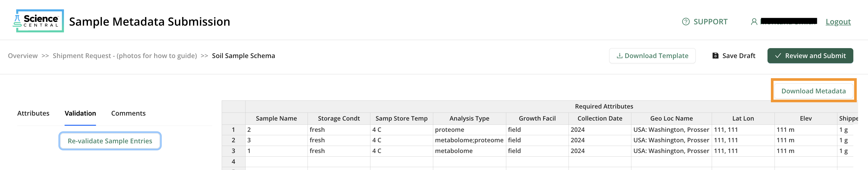868x170 pixels.
Task: Go to the Overview breadcrumb
Action: point(23,55)
